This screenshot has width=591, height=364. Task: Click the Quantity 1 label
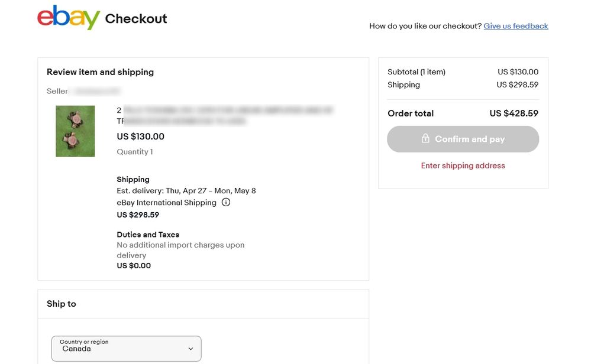pyautogui.click(x=135, y=152)
